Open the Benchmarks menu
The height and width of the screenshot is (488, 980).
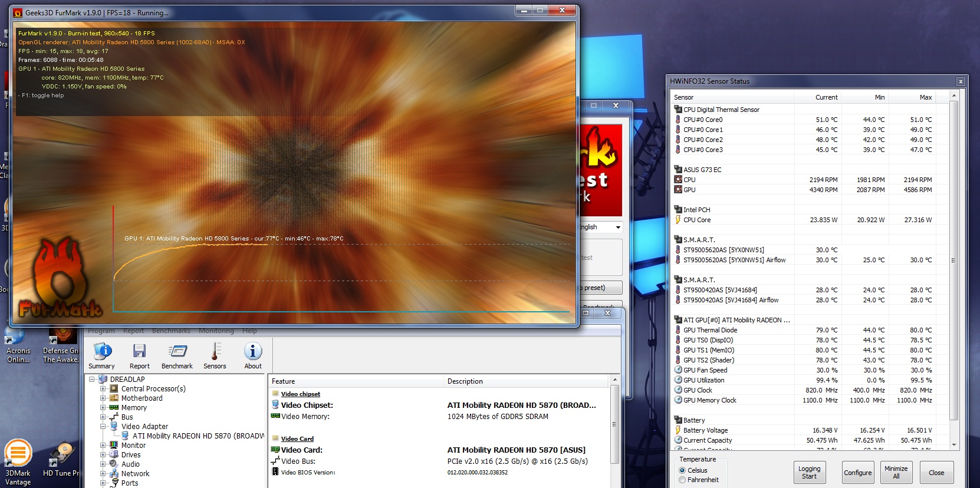tap(171, 331)
